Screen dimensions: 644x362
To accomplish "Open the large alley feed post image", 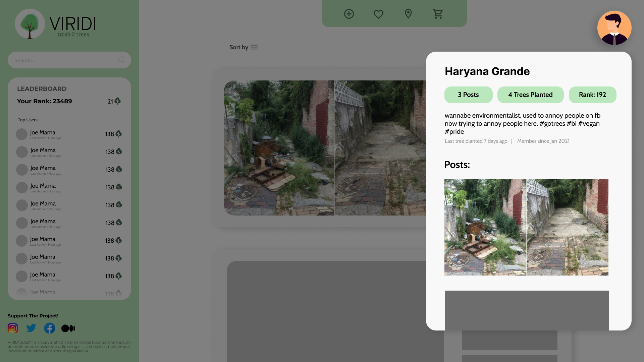I will (325, 148).
